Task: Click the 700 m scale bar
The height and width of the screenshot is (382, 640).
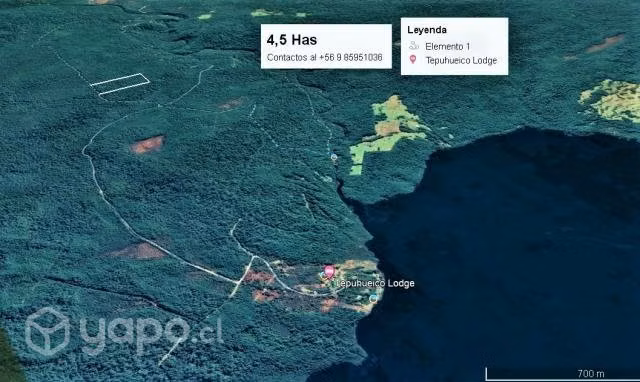Action: click(562, 373)
